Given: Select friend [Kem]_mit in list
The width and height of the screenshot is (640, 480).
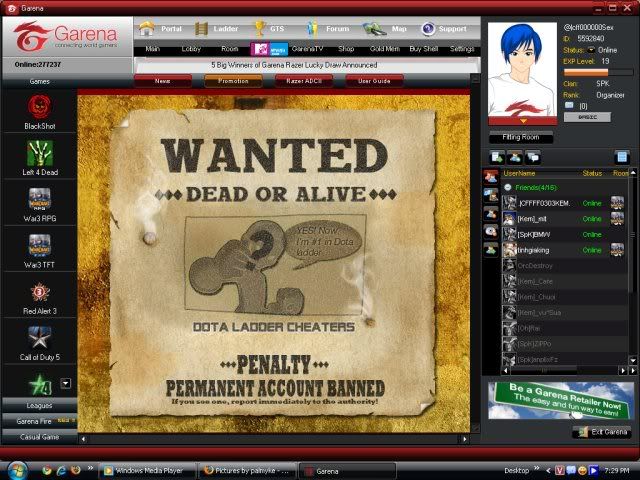Looking at the screenshot, I should 563,219.
